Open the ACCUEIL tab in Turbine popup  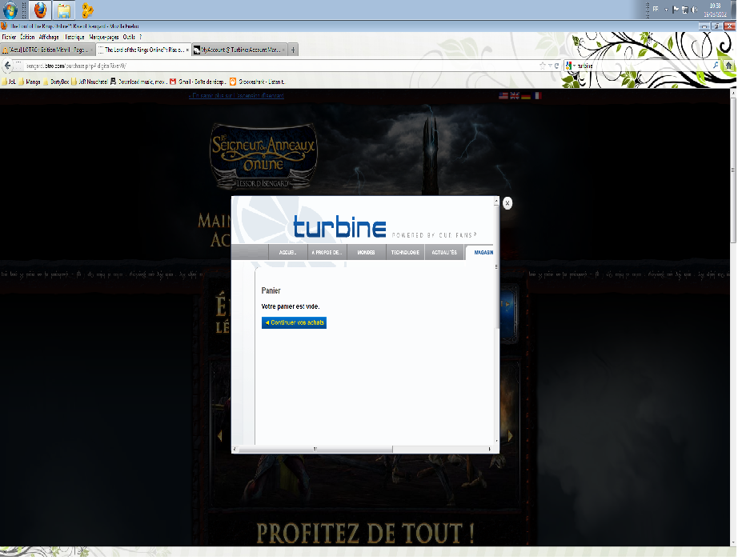click(287, 252)
